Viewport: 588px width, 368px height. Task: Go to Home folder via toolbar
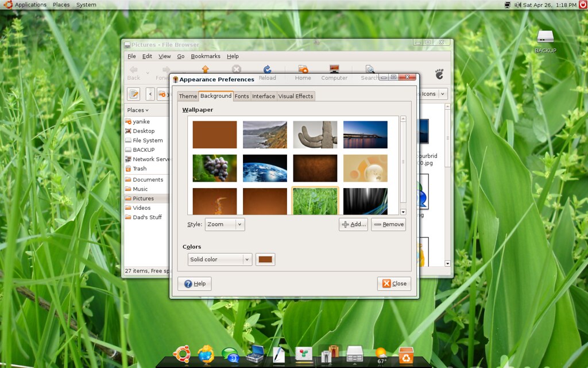pyautogui.click(x=303, y=69)
